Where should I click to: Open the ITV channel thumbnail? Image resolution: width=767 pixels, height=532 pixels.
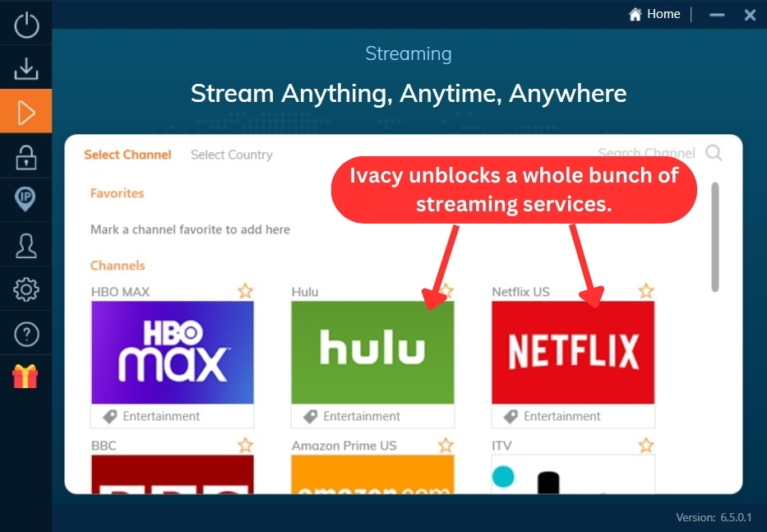point(573,474)
